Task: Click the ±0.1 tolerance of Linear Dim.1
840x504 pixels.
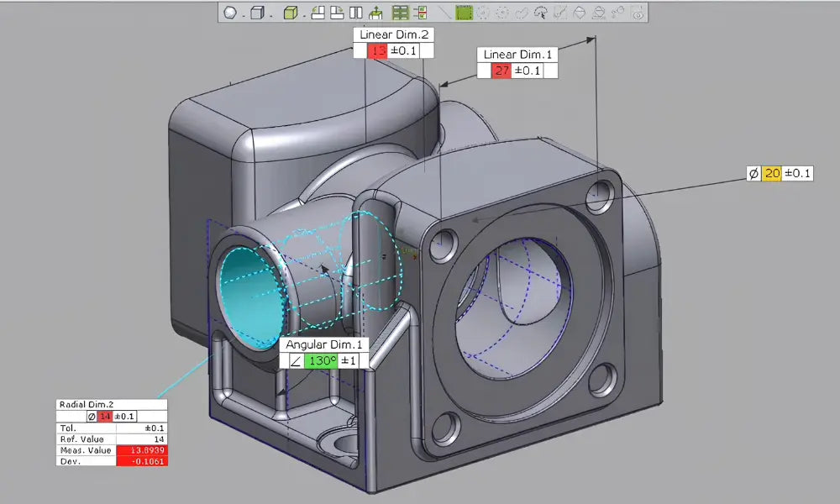Action: coord(528,71)
